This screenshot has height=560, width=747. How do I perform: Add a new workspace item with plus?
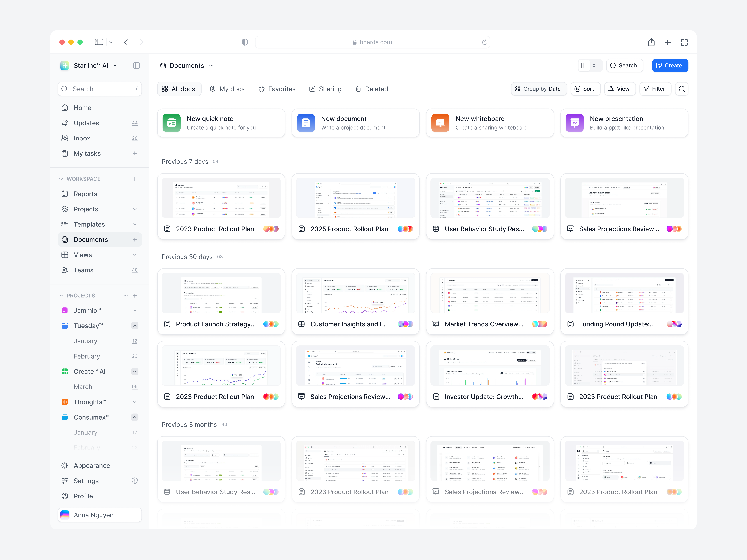click(135, 179)
